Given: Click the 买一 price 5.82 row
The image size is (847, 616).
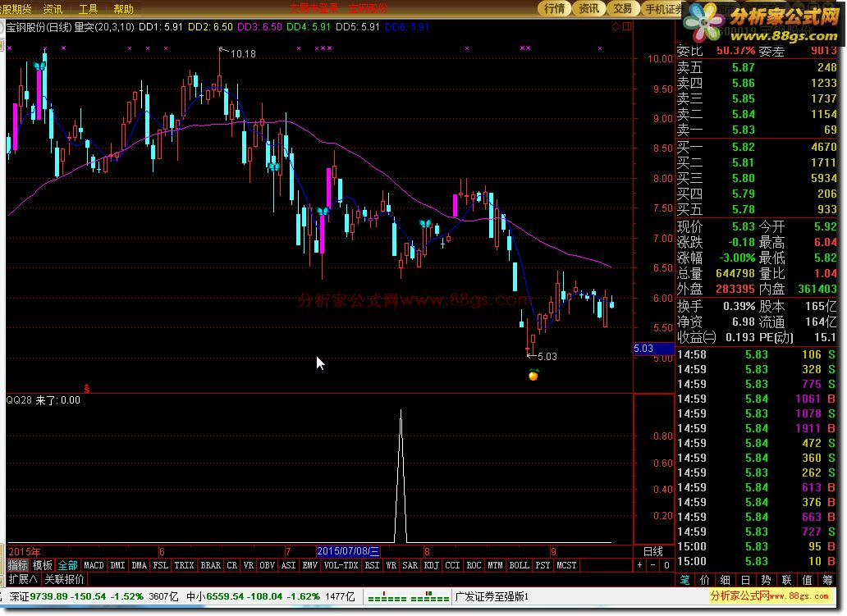Looking at the screenshot, I should [x=756, y=147].
